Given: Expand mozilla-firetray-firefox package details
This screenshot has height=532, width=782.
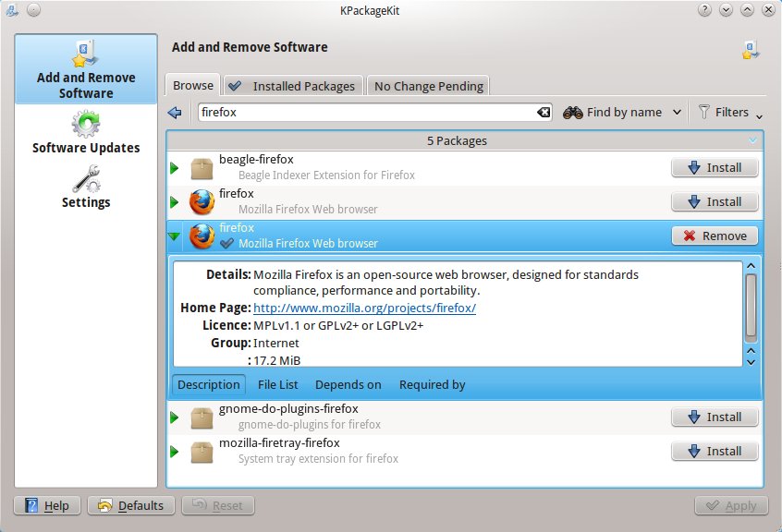Looking at the screenshot, I should pos(175,452).
